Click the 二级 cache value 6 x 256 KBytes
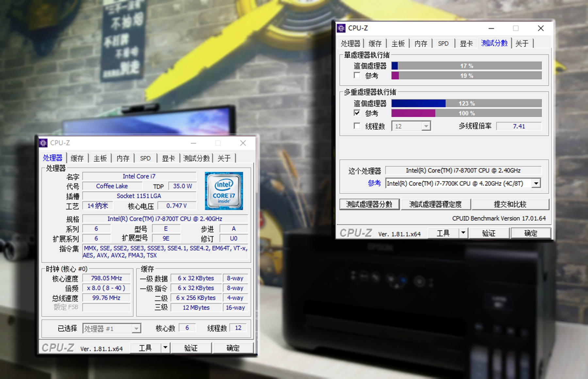 (196, 298)
